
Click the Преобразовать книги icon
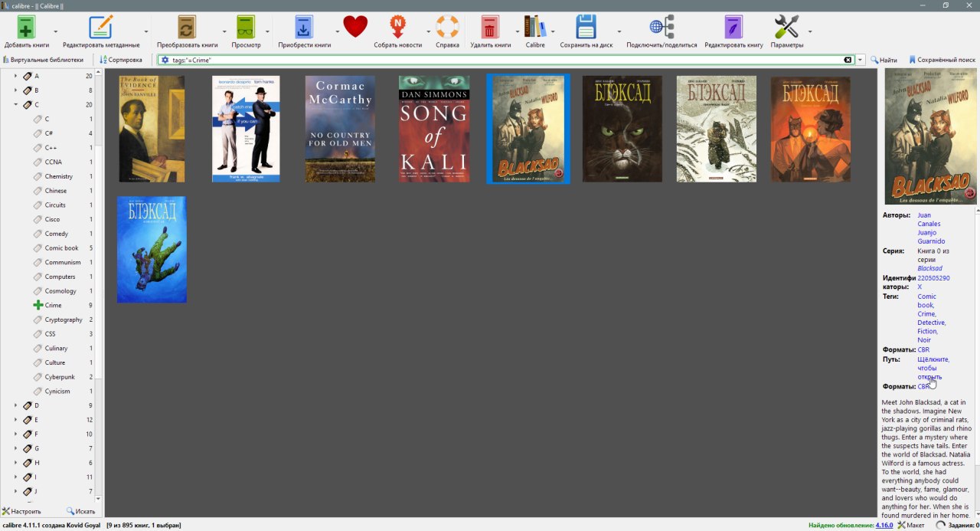coord(187,27)
